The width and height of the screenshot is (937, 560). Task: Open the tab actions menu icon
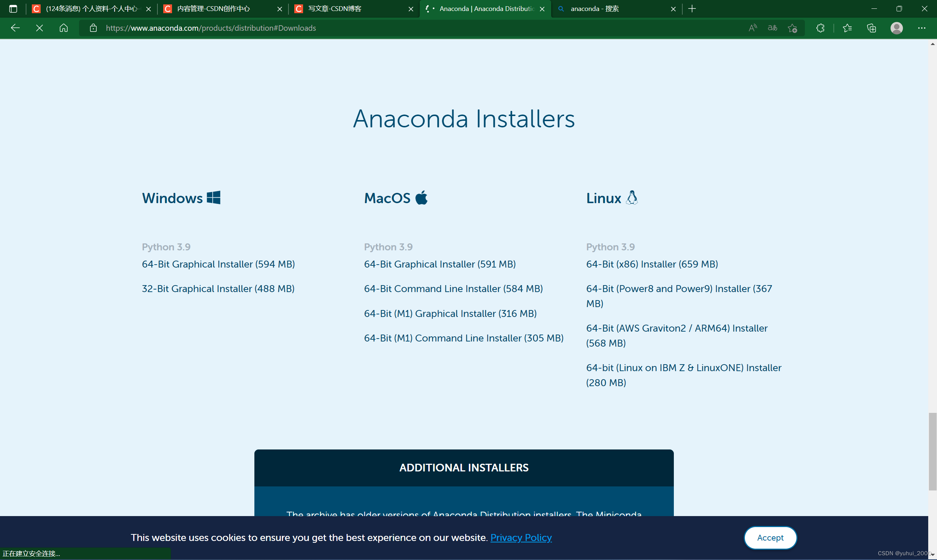pos(13,9)
